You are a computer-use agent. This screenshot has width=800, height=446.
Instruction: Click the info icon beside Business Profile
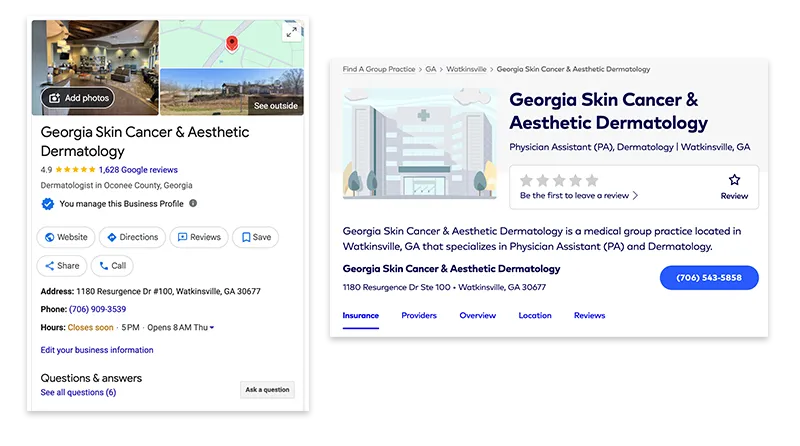193,203
